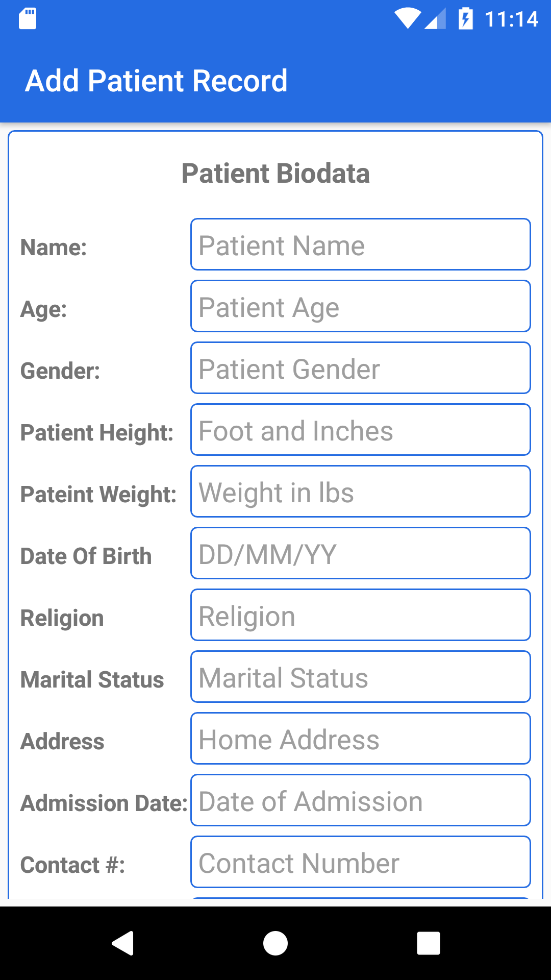
Task: Open recent apps square icon
Action: (x=428, y=943)
